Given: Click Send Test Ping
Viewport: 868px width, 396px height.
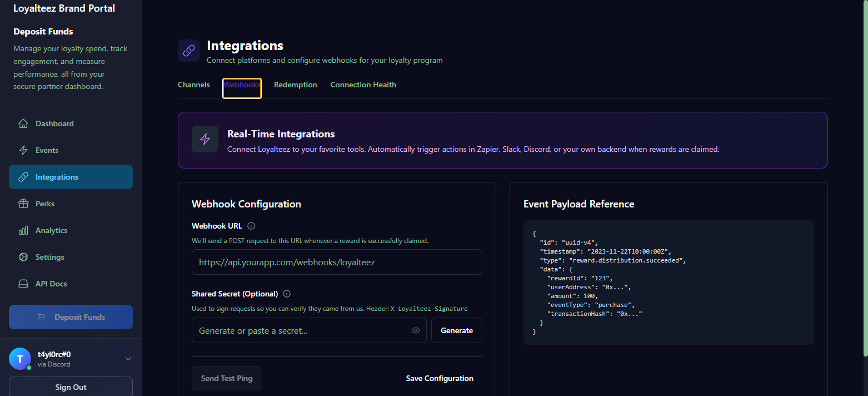Looking at the screenshot, I should (x=227, y=378).
